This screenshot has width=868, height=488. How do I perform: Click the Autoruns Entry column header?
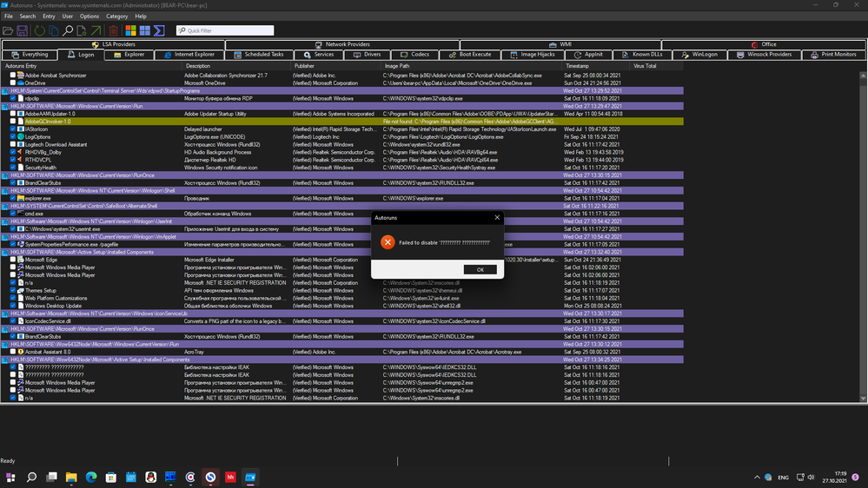tap(91, 66)
